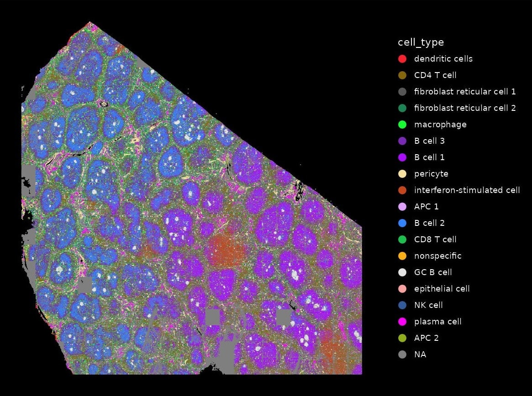Image resolution: width=532 pixels, height=396 pixels.
Task: Click the APC 1 legend dot
Action: click(402, 207)
